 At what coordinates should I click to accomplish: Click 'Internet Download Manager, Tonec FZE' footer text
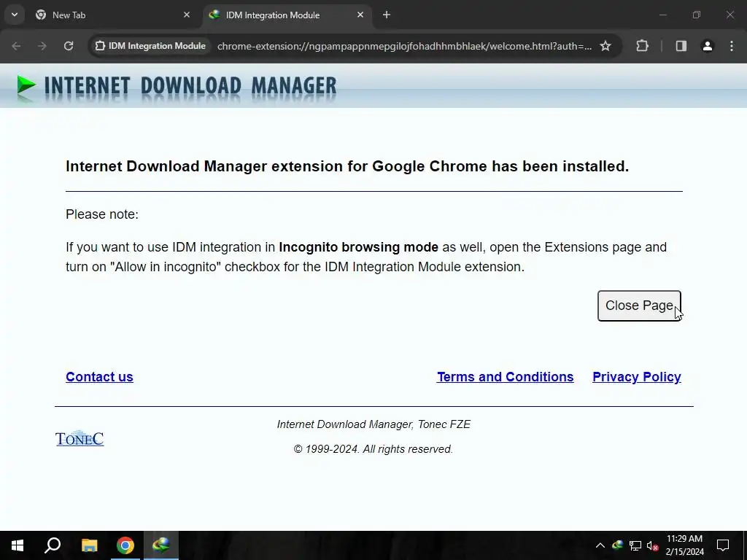[x=373, y=424]
